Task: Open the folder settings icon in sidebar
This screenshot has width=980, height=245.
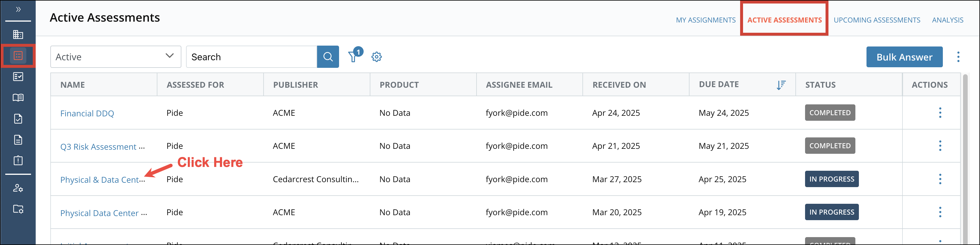Action: 18,209
